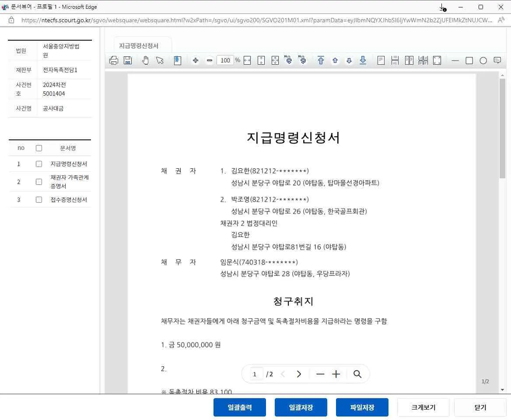Click the 닫기 button
The height and width of the screenshot is (420, 511).
[480, 407]
